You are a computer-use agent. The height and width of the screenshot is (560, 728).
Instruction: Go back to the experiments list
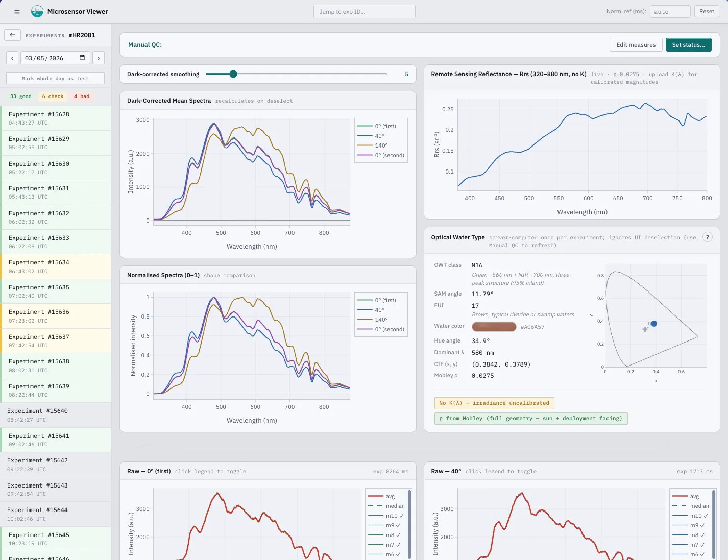pyautogui.click(x=12, y=35)
